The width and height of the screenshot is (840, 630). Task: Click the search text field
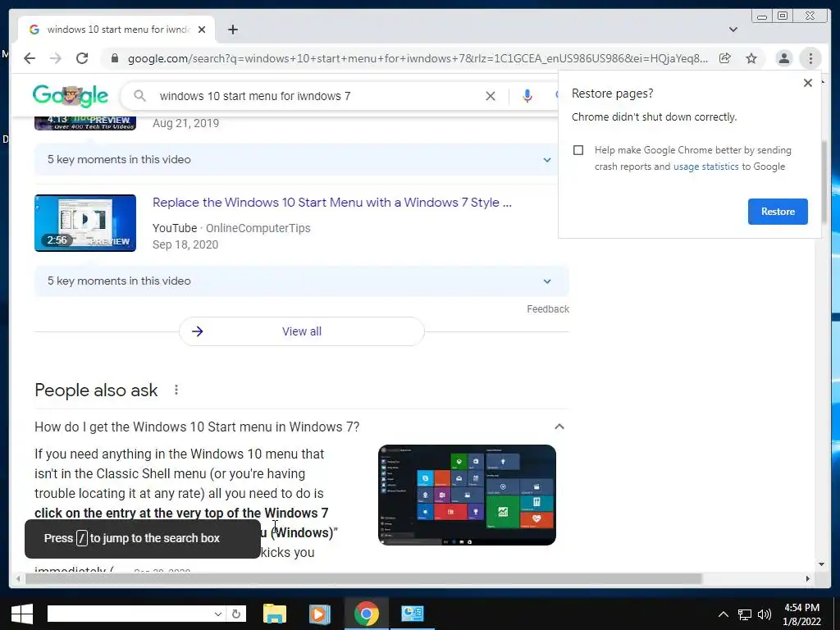(x=316, y=96)
